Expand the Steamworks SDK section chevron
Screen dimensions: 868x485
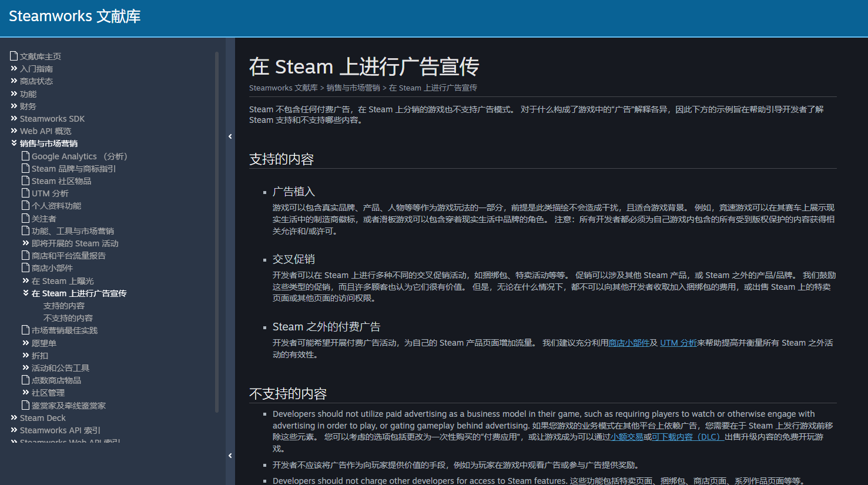(14, 118)
